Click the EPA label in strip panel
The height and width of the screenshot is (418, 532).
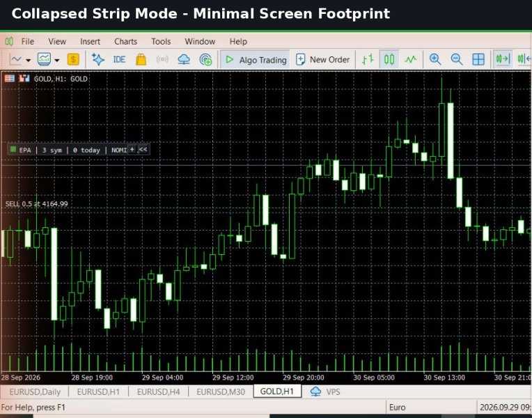[25, 150]
